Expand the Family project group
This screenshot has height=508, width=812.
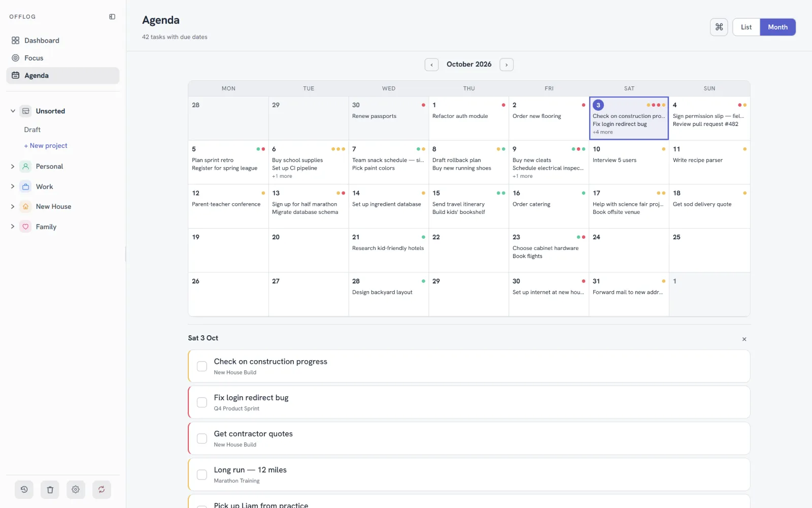[13, 227]
